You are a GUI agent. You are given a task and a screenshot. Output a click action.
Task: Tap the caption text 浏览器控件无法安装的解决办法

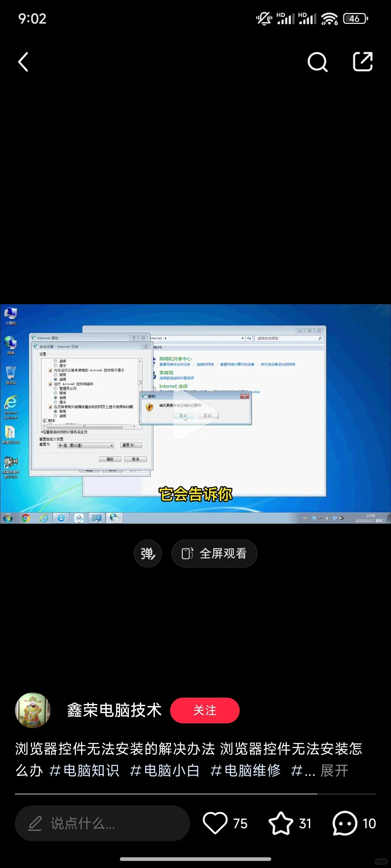click(115, 749)
